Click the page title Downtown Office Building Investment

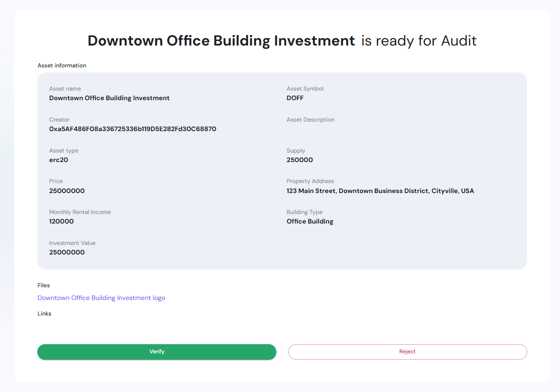pyautogui.click(x=221, y=41)
